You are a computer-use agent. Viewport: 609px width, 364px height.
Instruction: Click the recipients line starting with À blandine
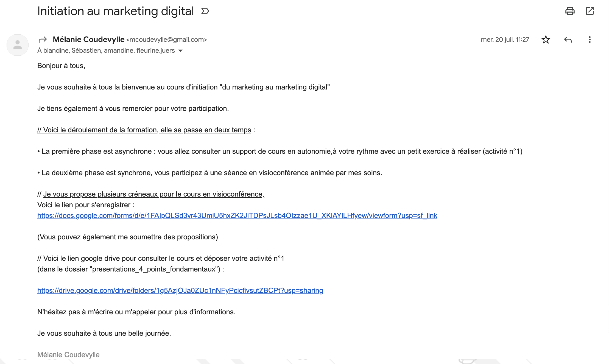coord(106,51)
